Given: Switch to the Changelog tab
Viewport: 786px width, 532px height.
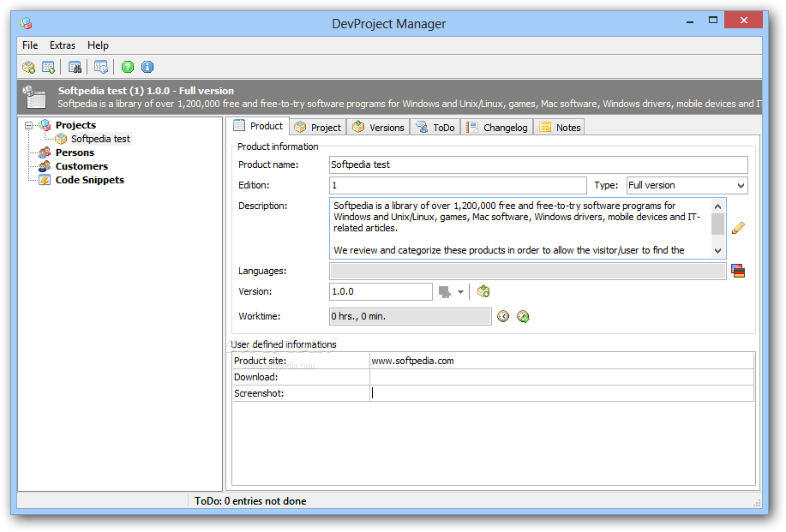Looking at the screenshot, I should click(497, 128).
